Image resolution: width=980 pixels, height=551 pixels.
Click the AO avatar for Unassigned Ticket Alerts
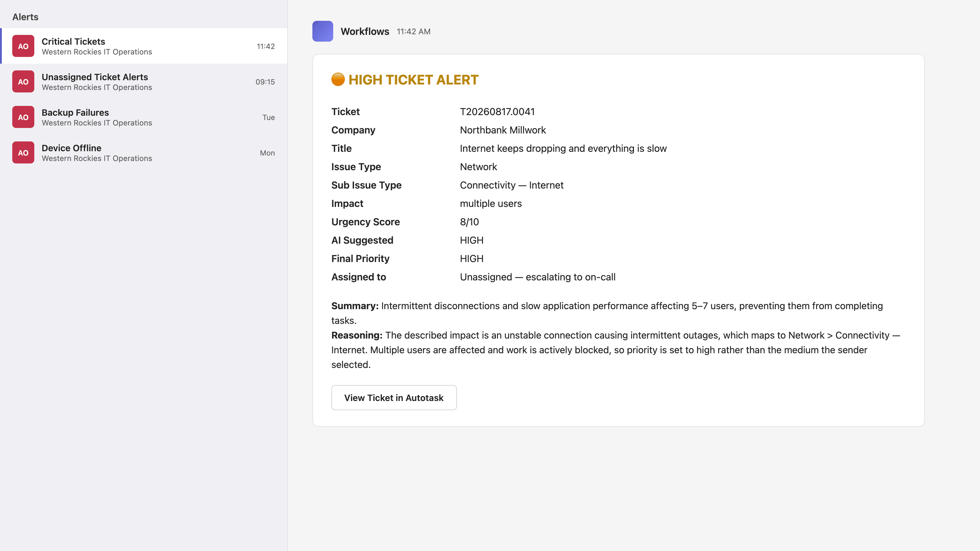click(x=23, y=81)
